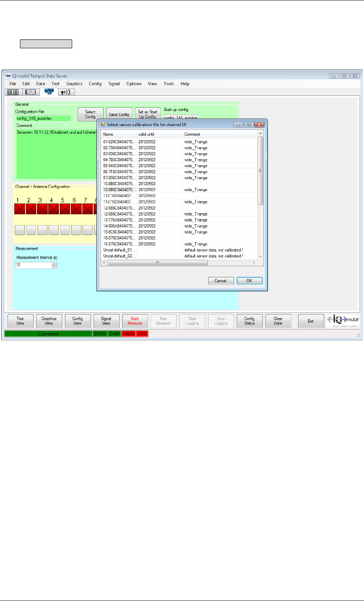Click the list's vertical scrollbar down arrow

pos(261,257)
